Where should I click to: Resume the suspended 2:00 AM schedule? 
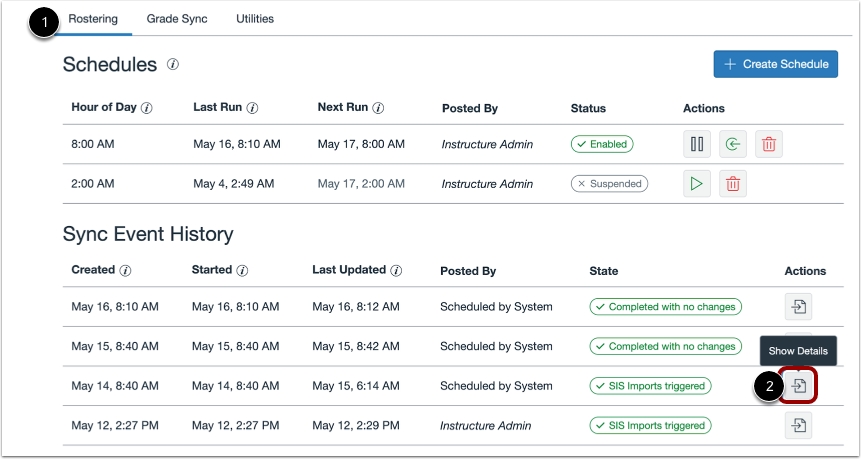(697, 184)
